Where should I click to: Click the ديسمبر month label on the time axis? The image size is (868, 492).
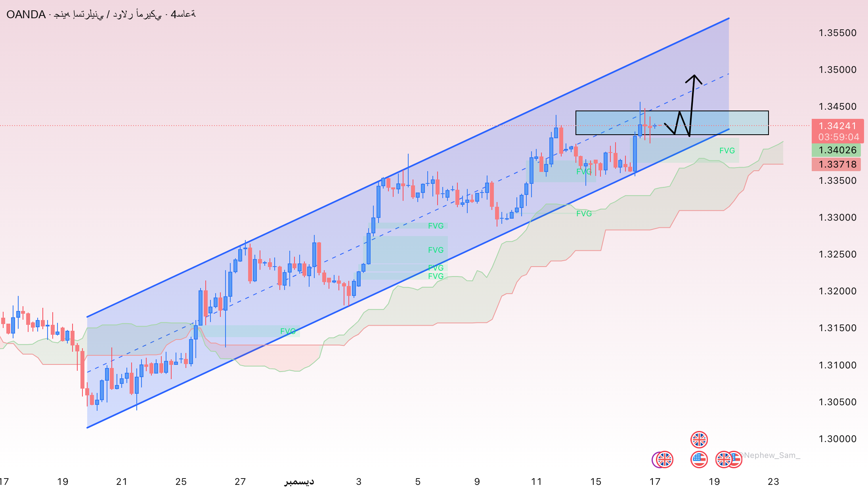(x=299, y=482)
